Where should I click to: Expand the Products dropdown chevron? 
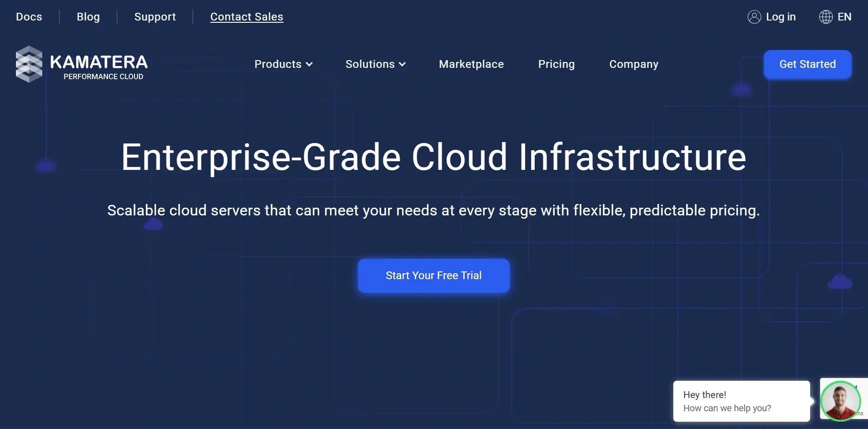310,64
